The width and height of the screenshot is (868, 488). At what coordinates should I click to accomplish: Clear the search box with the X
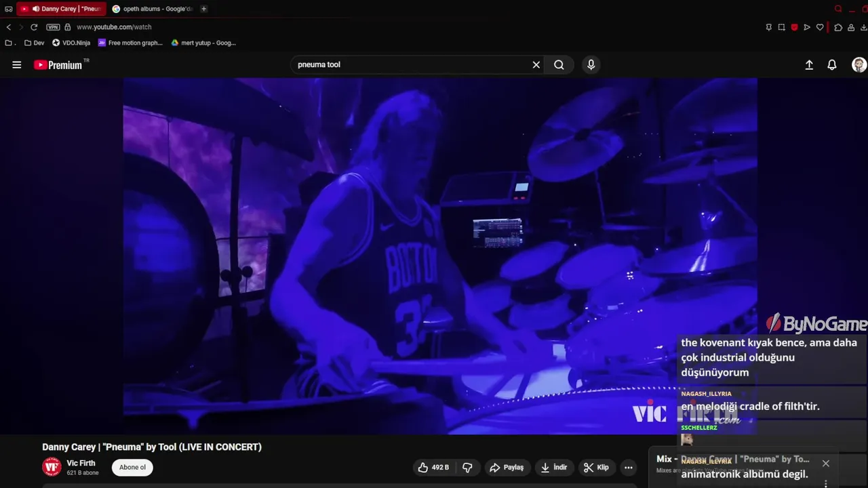536,65
